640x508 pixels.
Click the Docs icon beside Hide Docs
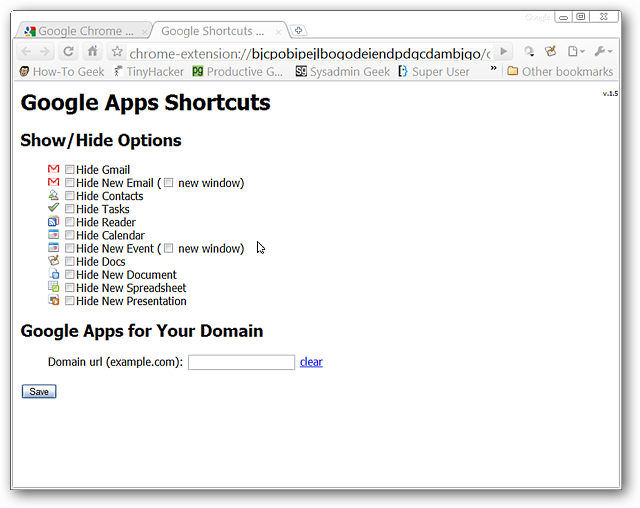click(x=53, y=260)
